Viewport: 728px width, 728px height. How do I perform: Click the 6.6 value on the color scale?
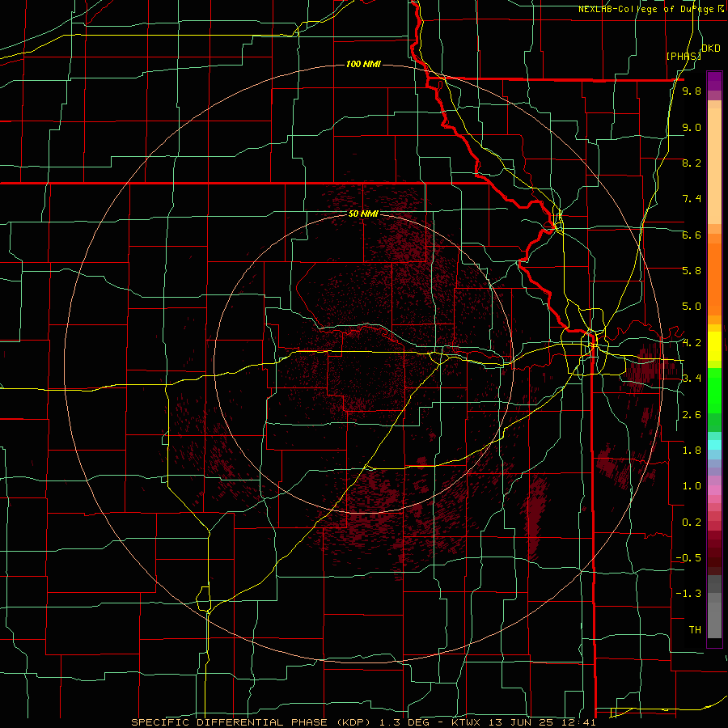[692, 235]
